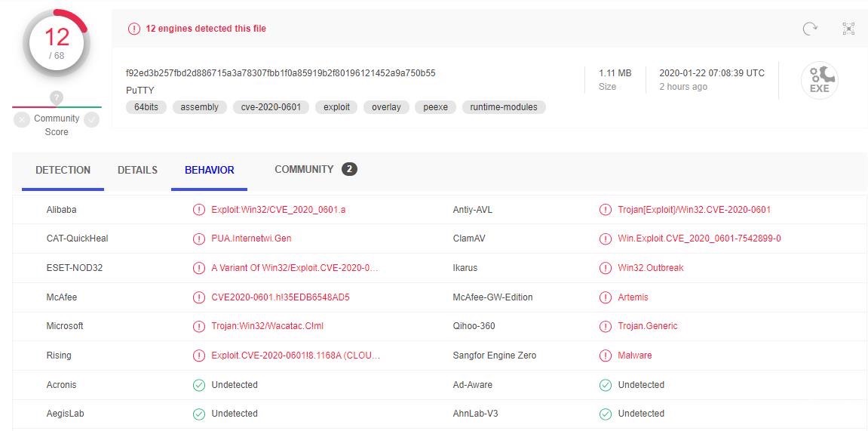The width and height of the screenshot is (868, 431).
Task: Click the cve-2020-0601 tag
Action: pos(271,107)
